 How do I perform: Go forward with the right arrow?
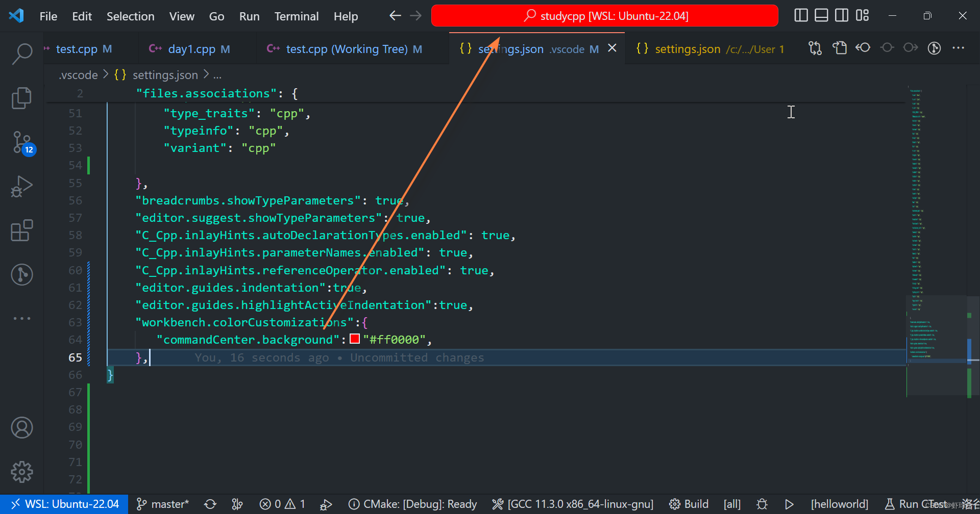(x=416, y=16)
